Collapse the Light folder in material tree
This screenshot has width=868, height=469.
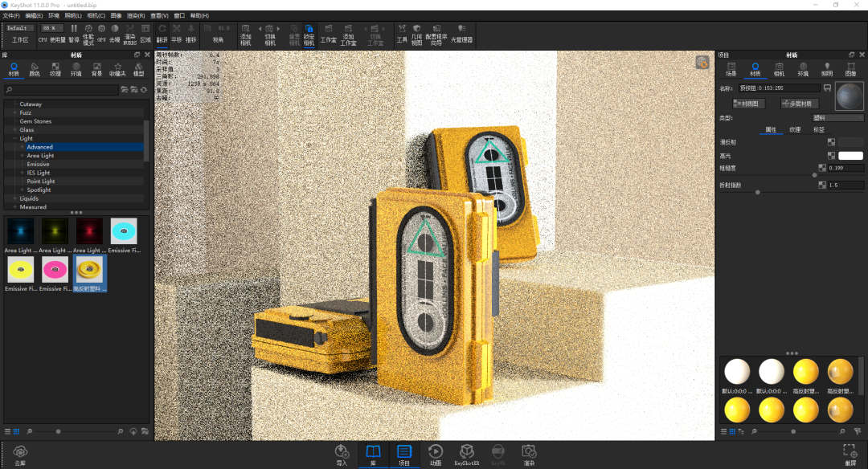tap(15, 138)
